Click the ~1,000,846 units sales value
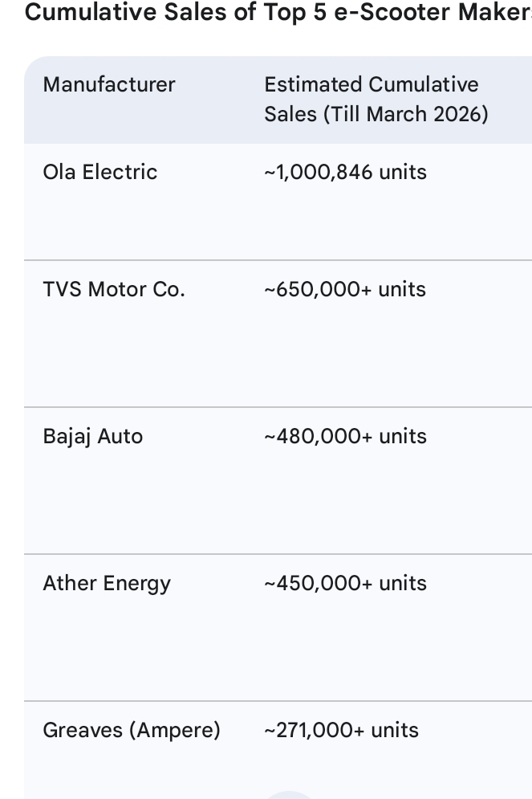The height and width of the screenshot is (799, 532). pyautogui.click(x=345, y=172)
